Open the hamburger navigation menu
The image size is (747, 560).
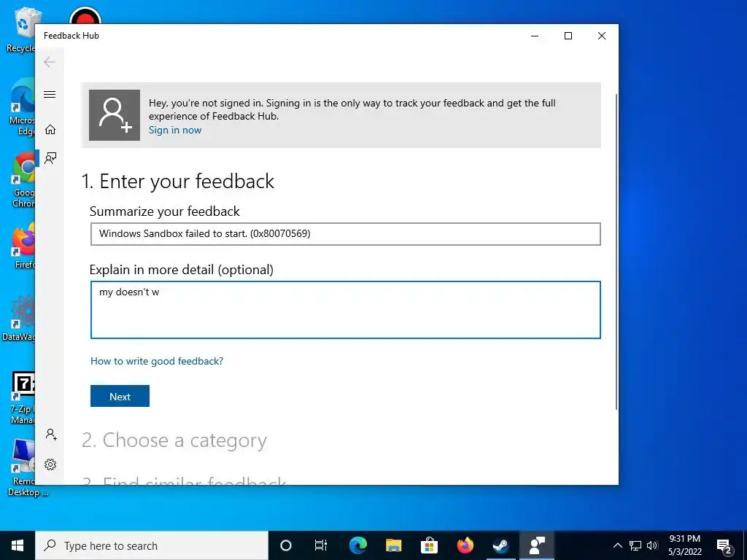pos(50,94)
